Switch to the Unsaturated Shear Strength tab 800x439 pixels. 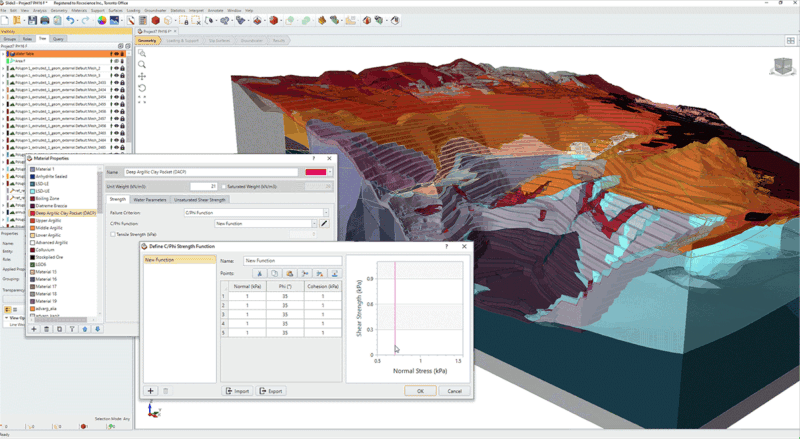pyautogui.click(x=199, y=200)
